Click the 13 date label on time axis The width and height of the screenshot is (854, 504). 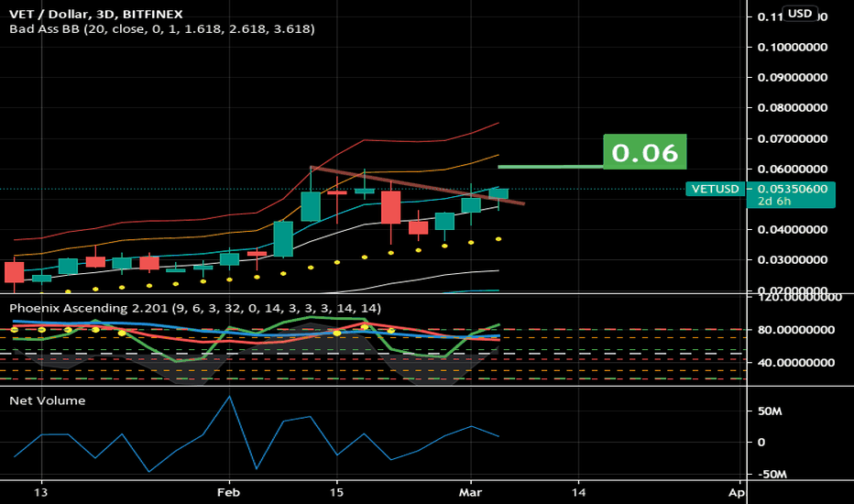[x=41, y=493]
